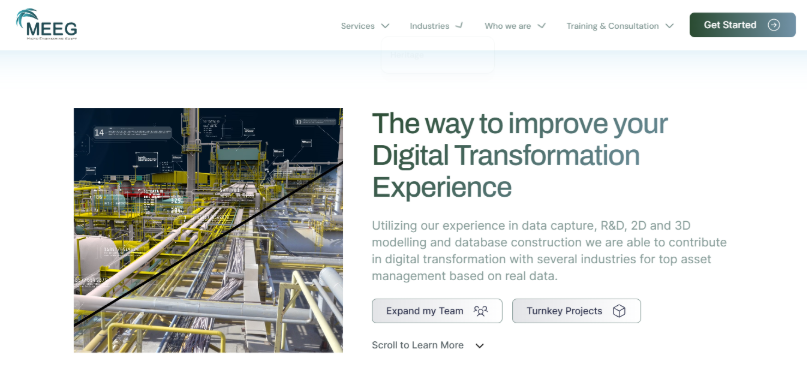Click the headline 'The way to improve your'

520,123
